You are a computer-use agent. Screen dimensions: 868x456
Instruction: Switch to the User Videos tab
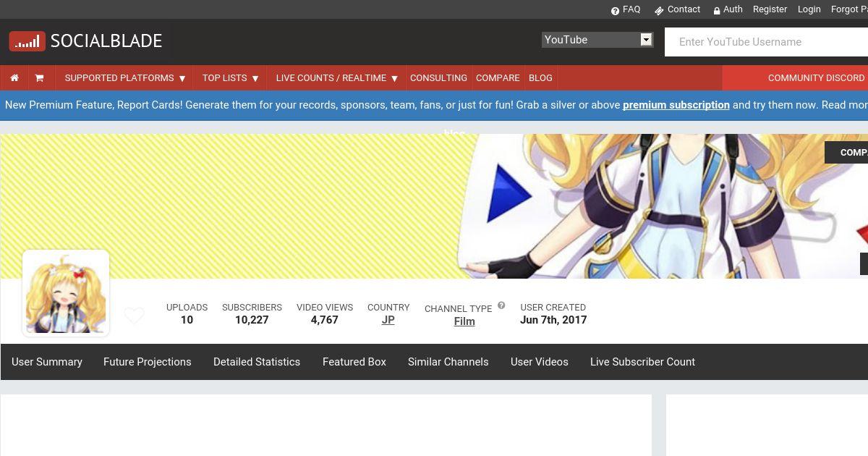point(540,362)
